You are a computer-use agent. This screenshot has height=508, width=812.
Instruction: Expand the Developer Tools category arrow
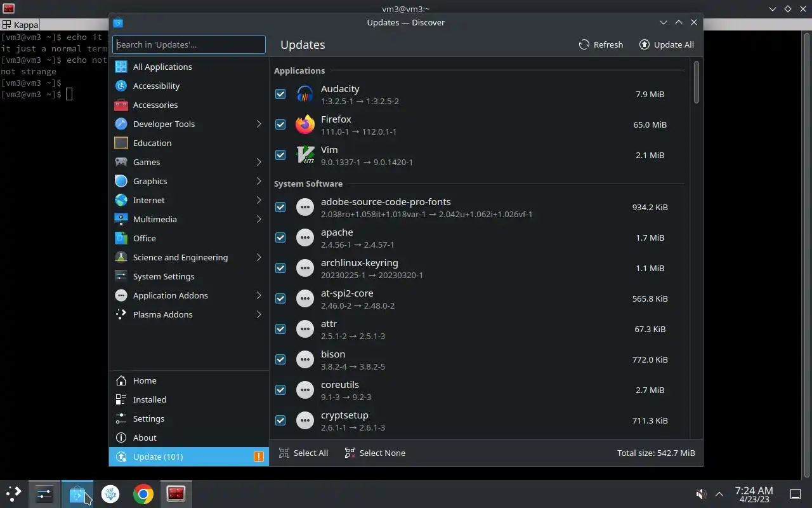[259, 124]
